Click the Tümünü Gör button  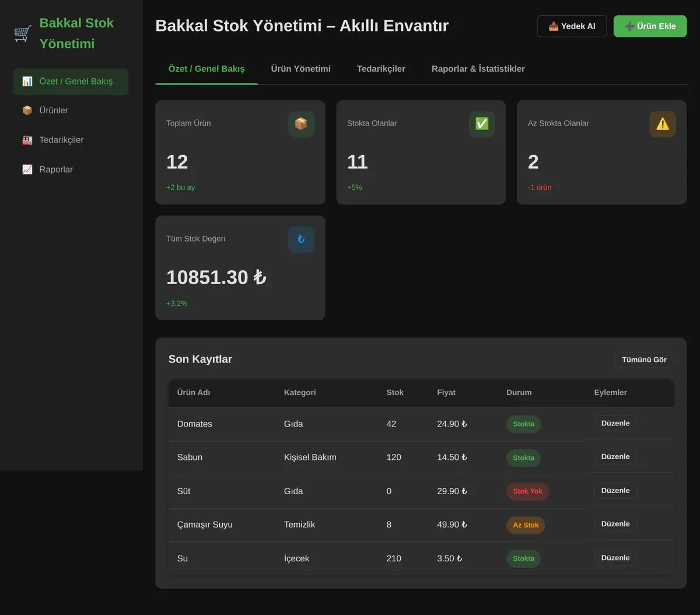pos(644,359)
